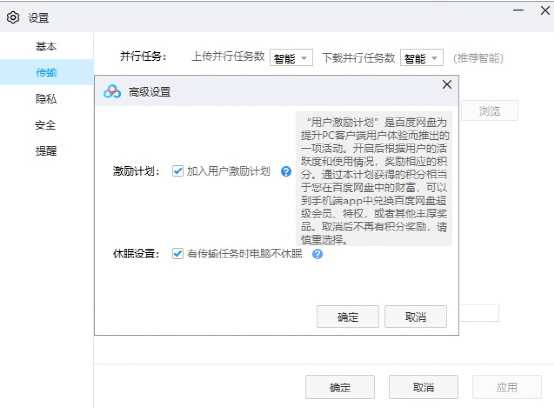Click the help icon beside 有传输任务时电脑不休眠
554x408 pixels.
(x=317, y=254)
